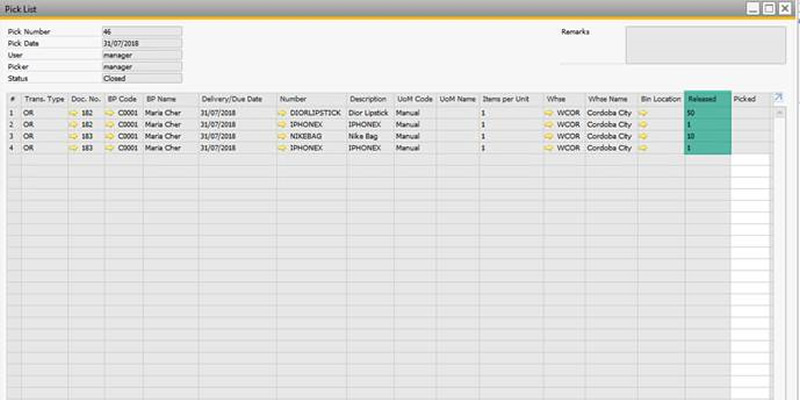The height and width of the screenshot is (400, 800).
Task: Click Released quantity 50 cell
Action: pyautogui.click(x=707, y=113)
